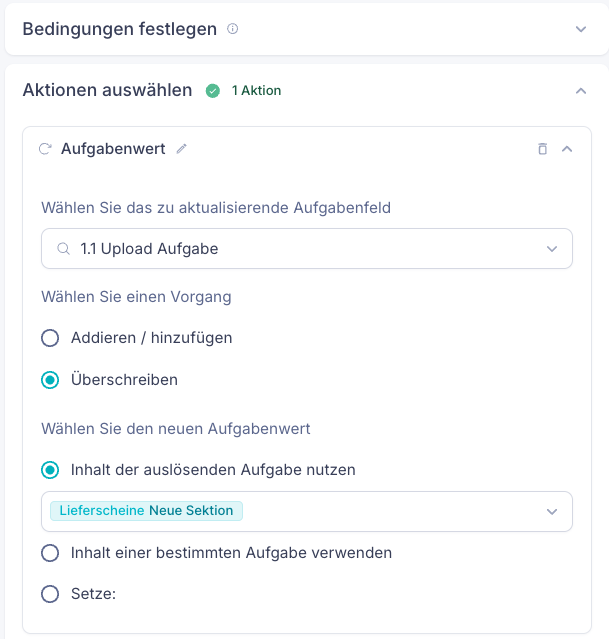The height and width of the screenshot is (639, 609).
Task: Click the info icon beside Bedingungen festlegen
Action: [x=233, y=29]
